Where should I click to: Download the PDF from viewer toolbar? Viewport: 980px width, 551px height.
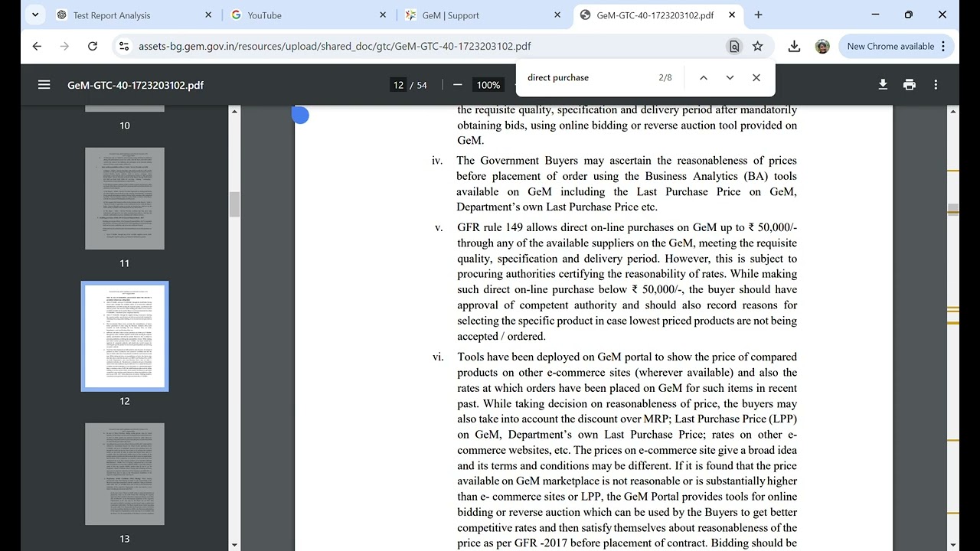pos(883,85)
